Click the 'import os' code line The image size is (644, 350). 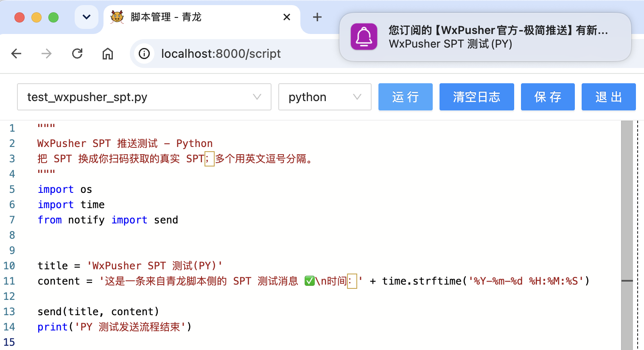click(65, 189)
